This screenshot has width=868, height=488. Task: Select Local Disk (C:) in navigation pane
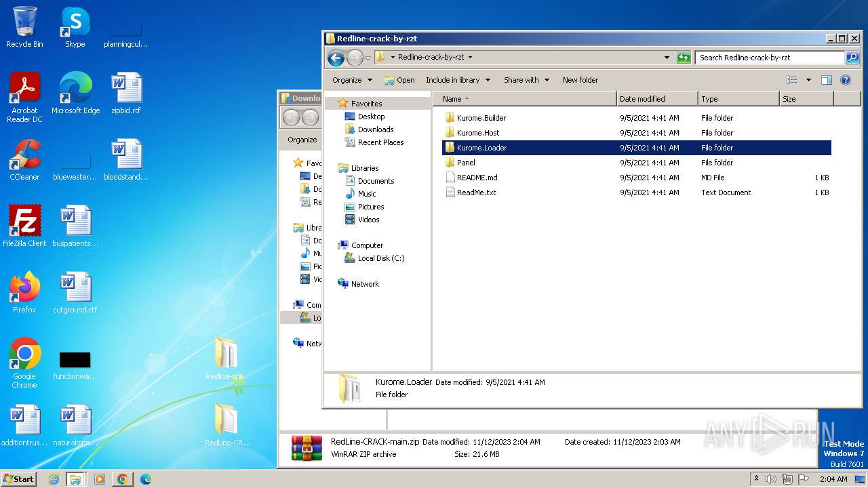pyautogui.click(x=381, y=258)
